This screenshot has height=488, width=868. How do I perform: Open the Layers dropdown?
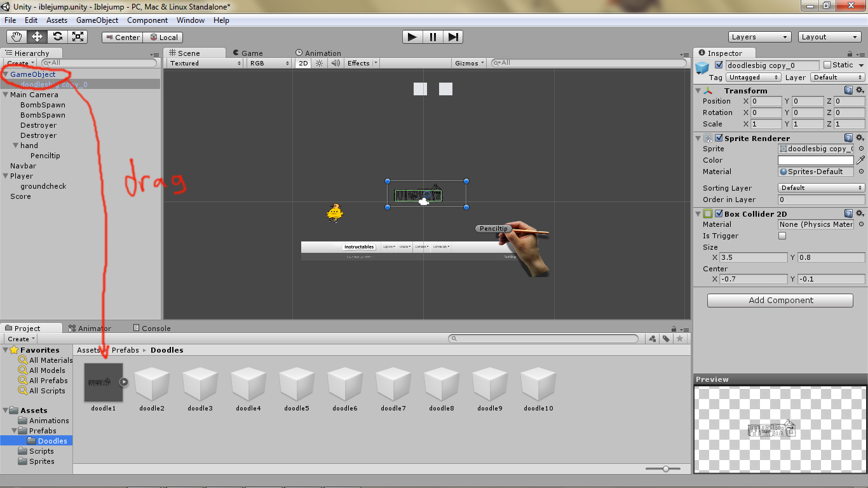[x=759, y=37]
